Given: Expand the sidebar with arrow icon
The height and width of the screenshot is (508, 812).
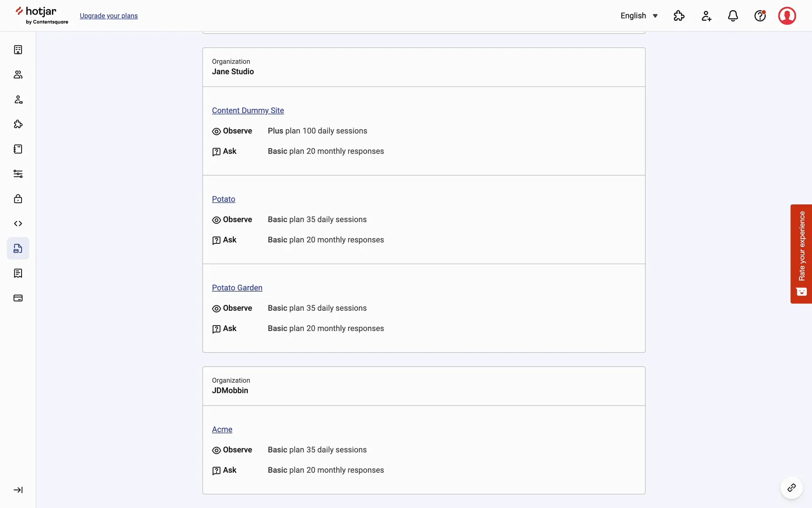Looking at the screenshot, I should (18, 490).
